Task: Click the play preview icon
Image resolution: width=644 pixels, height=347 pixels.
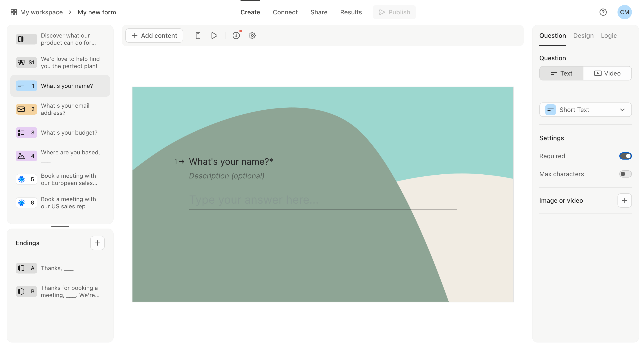Action: pos(214,36)
